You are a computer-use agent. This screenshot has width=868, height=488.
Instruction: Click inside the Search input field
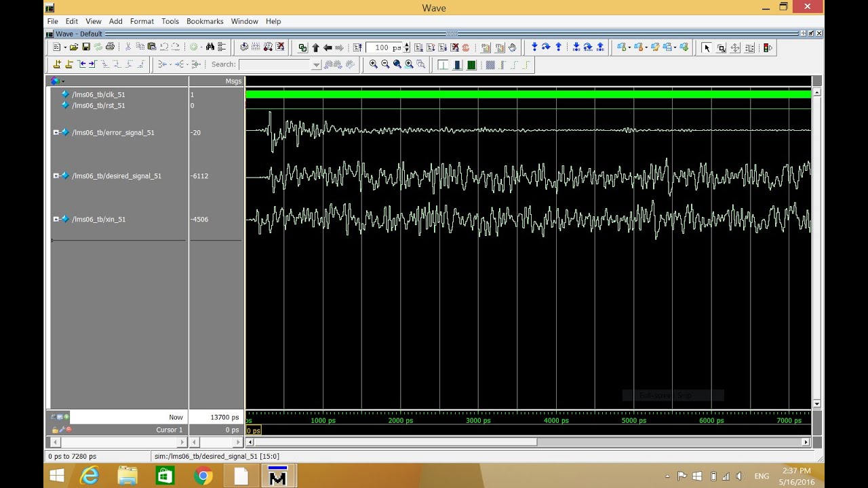(275, 64)
